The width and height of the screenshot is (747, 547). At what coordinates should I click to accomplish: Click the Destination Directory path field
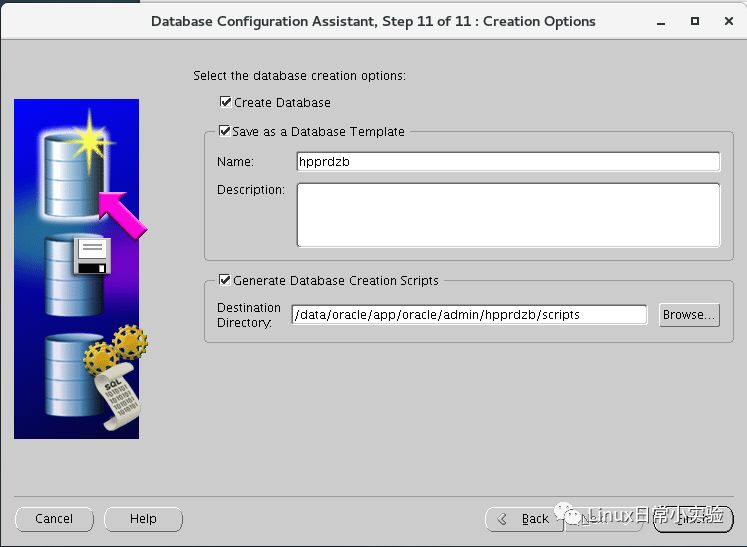click(x=469, y=314)
